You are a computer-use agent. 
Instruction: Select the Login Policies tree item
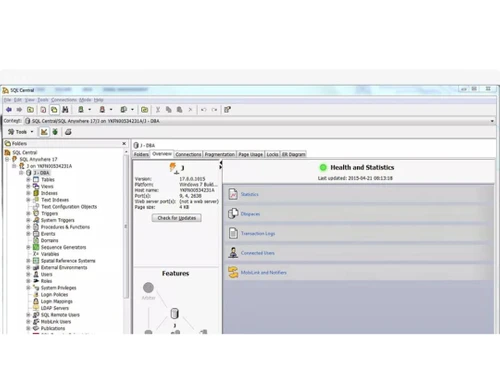pyautogui.click(x=54, y=294)
